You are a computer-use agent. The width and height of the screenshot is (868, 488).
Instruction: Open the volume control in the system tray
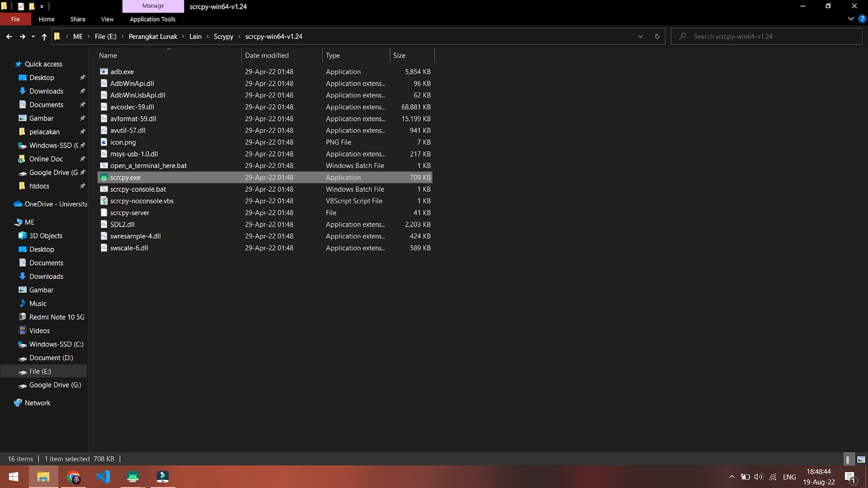click(x=758, y=477)
